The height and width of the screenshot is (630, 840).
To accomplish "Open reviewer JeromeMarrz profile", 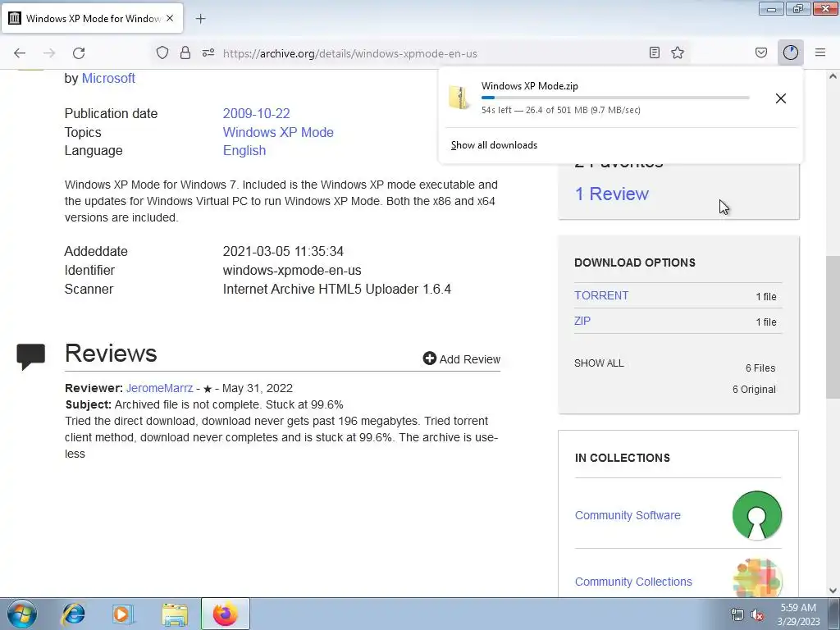I will coord(159,388).
